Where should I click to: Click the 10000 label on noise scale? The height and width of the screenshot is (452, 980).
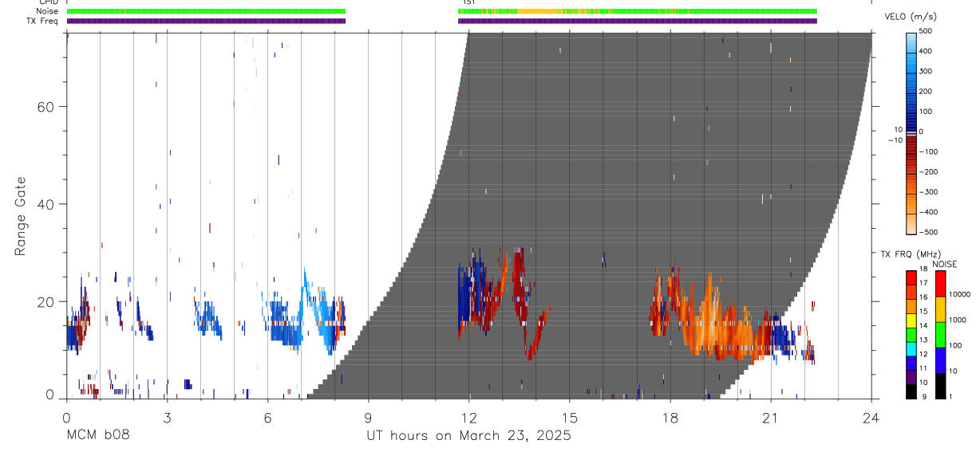click(959, 294)
